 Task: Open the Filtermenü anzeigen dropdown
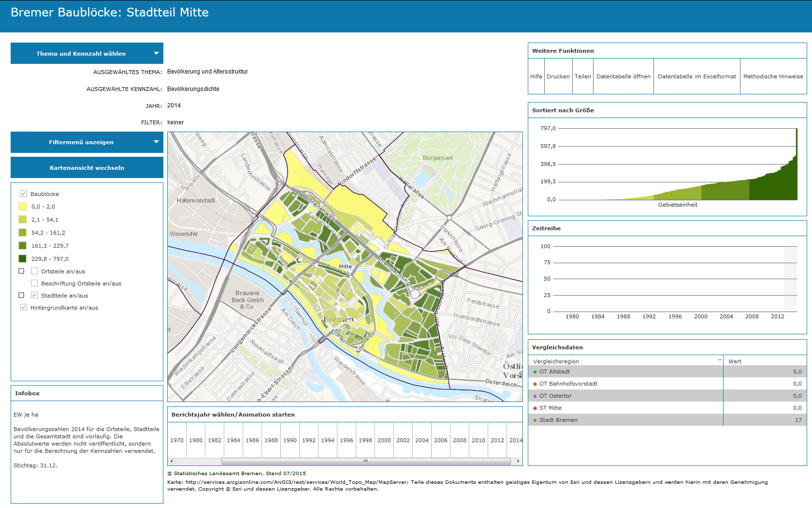[x=87, y=142]
